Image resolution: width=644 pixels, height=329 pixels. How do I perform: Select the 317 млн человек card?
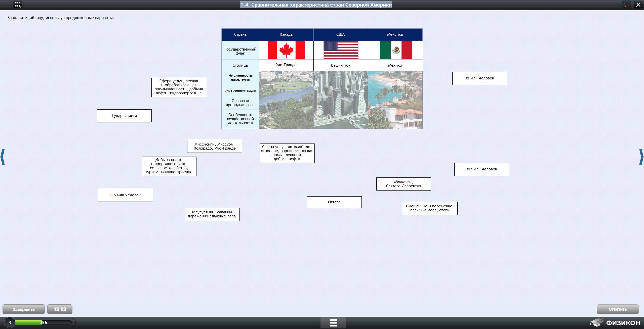pos(481,169)
